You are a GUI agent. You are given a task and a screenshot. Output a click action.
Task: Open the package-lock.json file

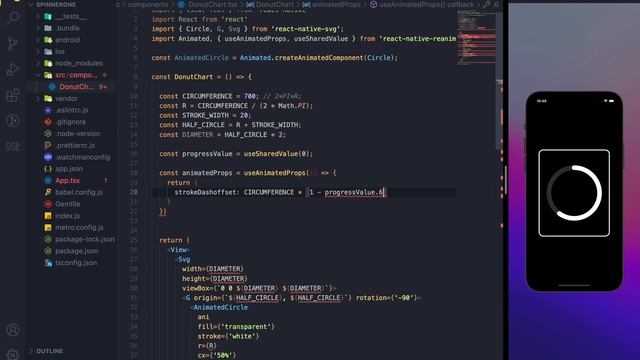(85, 239)
